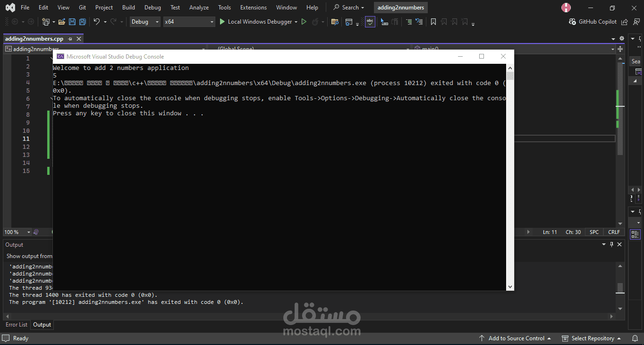
Task: Open the editor tab list dropdown arrow
Action: (x=613, y=39)
